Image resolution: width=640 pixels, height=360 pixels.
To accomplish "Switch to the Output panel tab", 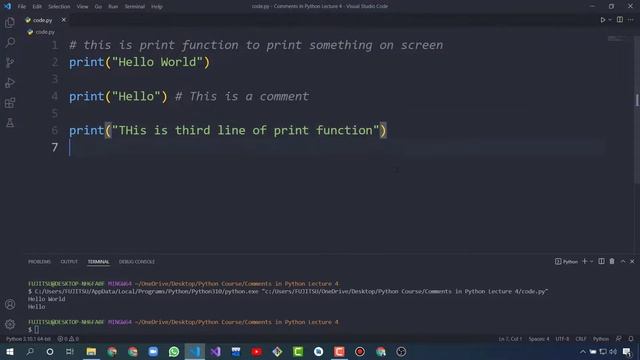I will pos(69,262).
